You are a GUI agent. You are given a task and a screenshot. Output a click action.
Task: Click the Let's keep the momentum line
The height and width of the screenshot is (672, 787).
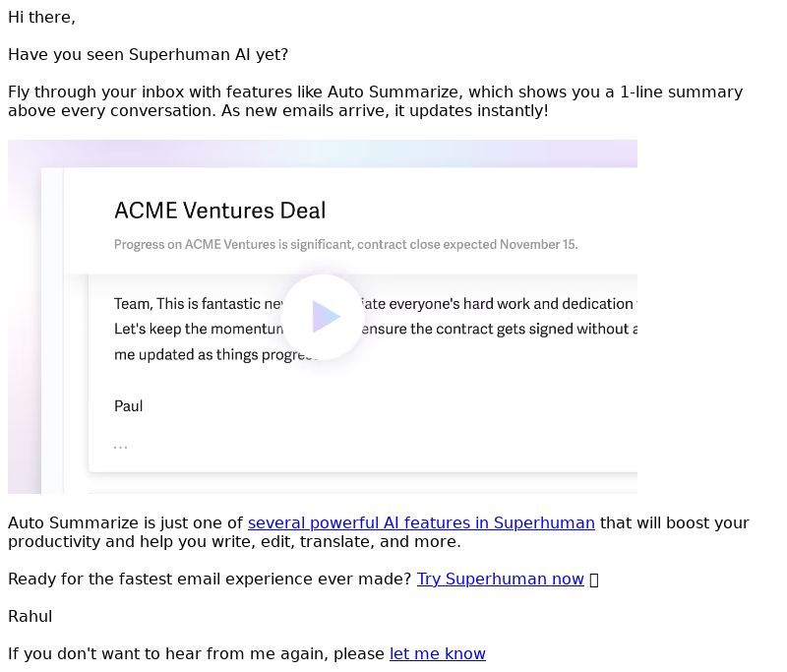[x=376, y=330]
